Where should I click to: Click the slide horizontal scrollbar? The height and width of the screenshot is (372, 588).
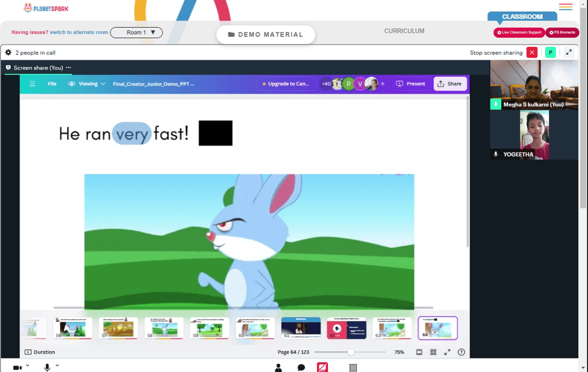(x=243, y=307)
